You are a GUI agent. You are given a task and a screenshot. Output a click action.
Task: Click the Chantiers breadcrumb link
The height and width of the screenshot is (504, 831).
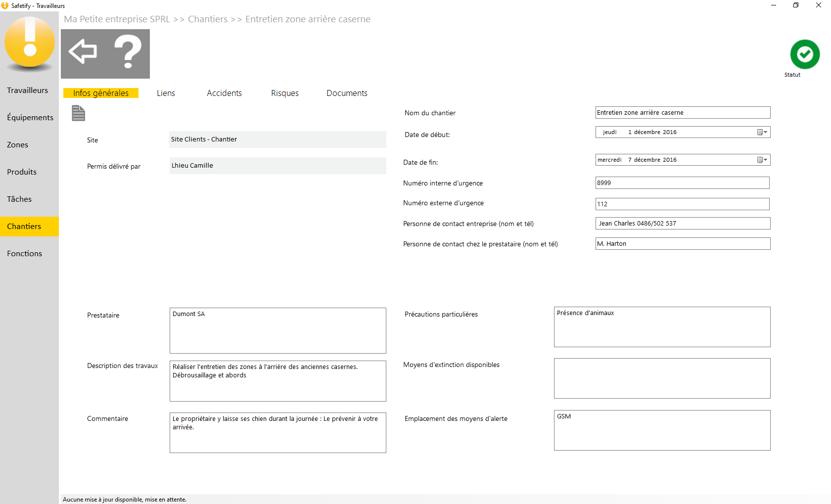coord(208,19)
